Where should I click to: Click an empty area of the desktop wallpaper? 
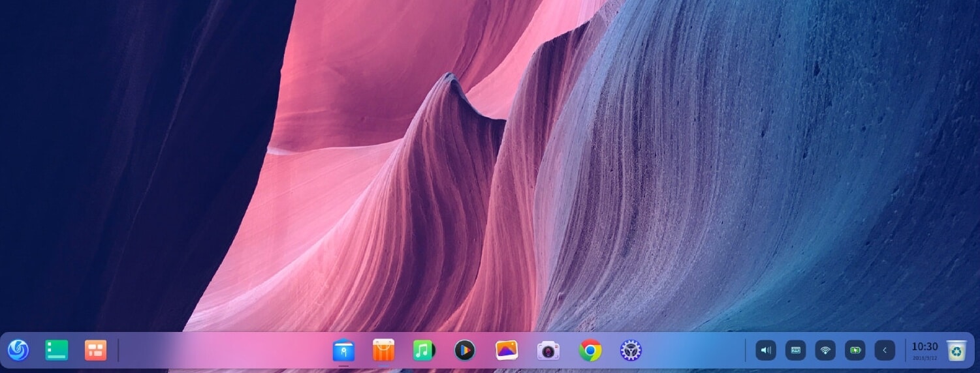[718, 163]
